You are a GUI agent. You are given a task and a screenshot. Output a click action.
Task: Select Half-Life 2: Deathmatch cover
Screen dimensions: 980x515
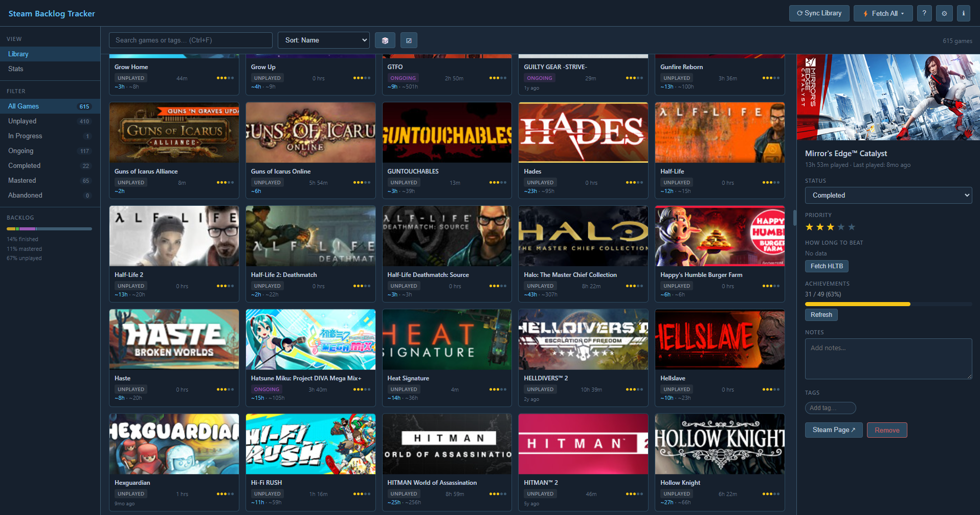coord(310,236)
